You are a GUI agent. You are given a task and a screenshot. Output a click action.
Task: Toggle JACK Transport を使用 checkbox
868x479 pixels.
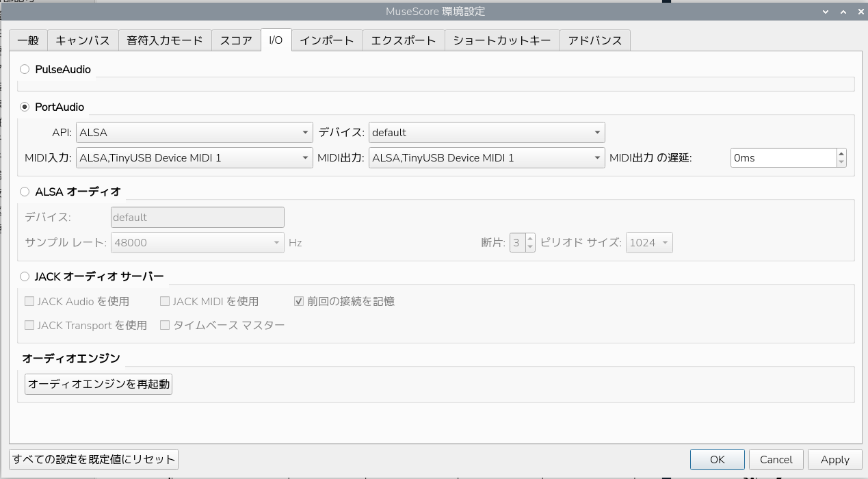29,325
